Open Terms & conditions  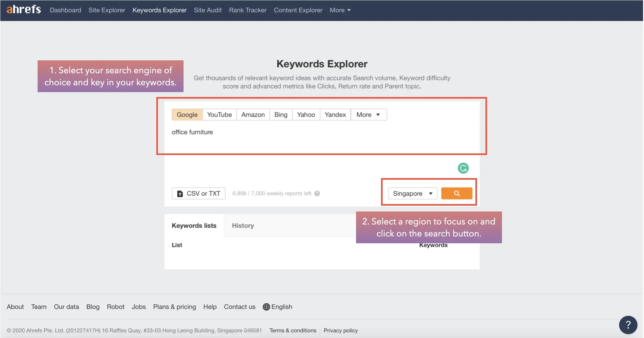(293, 330)
